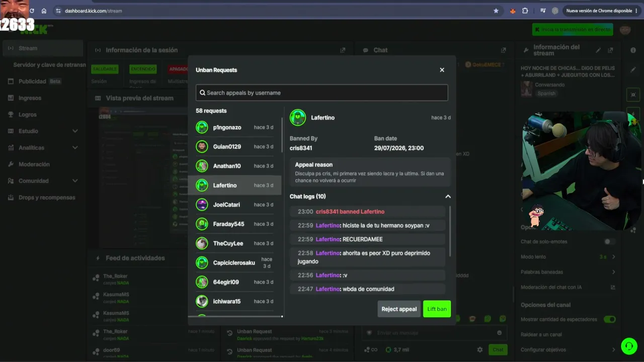
Task: Click the 'wbda de comunidad' chat log message
Action: point(367,289)
